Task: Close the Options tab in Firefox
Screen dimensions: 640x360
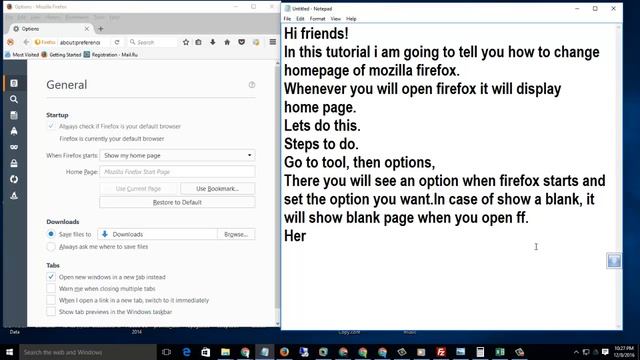Action: (x=87, y=29)
